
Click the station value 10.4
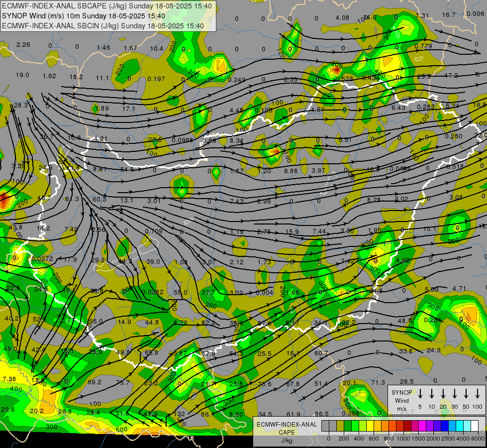157,48
